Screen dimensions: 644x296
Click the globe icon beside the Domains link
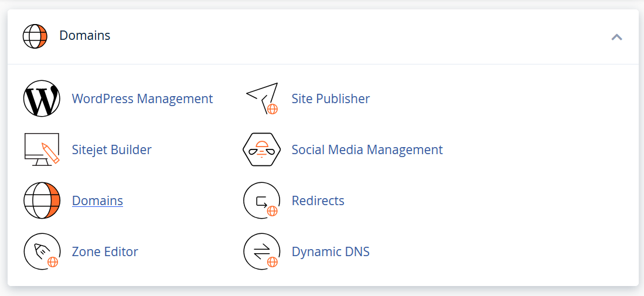pyautogui.click(x=42, y=200)
